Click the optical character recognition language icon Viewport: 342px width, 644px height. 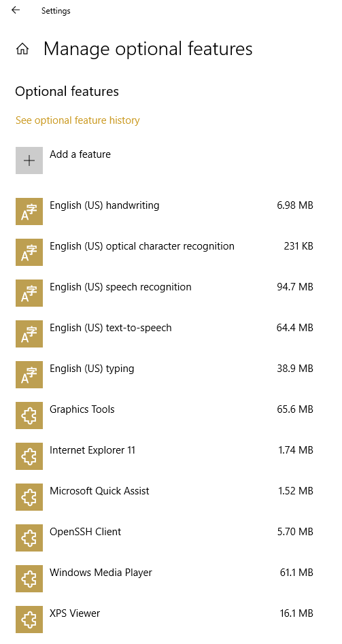pos(29,252)
